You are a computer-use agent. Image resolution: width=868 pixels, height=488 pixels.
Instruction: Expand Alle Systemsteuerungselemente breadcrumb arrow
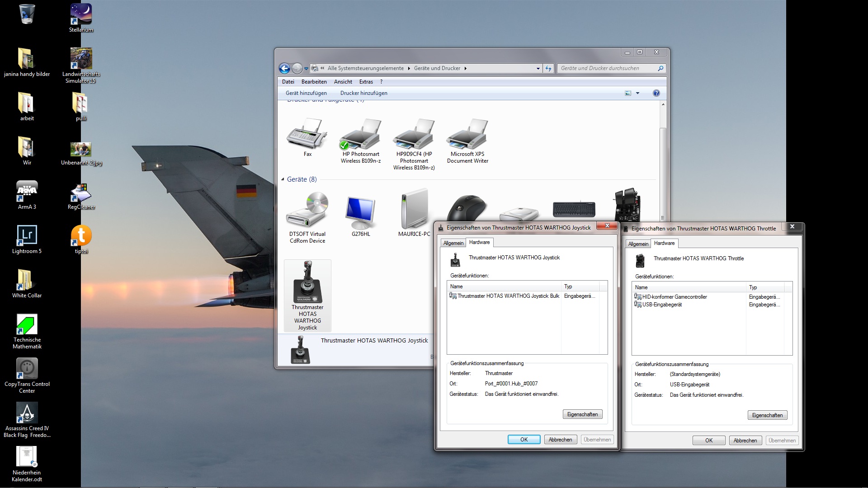click(x=409, y=69)
